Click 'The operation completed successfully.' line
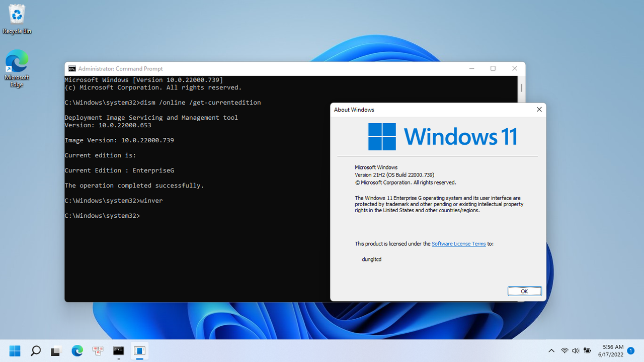This screenshot has width=644, height=362. 134,186
